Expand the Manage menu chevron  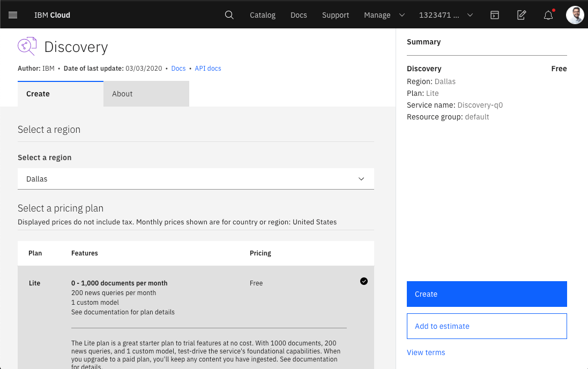pos(401,15)
